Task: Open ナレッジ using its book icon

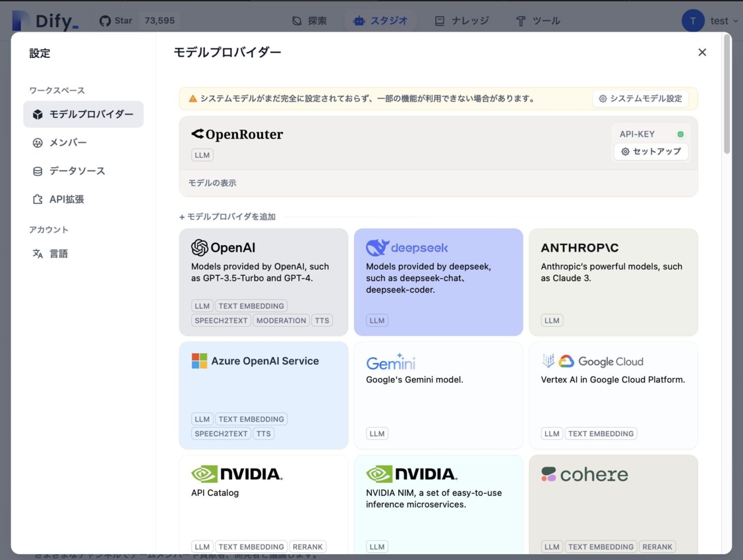Action: (439, 20)
